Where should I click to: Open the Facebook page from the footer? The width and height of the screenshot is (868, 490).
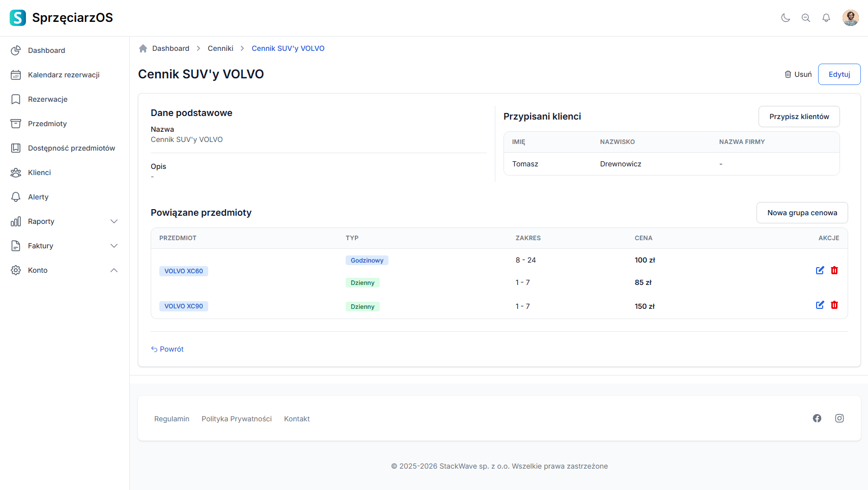(x=817, y=418)
